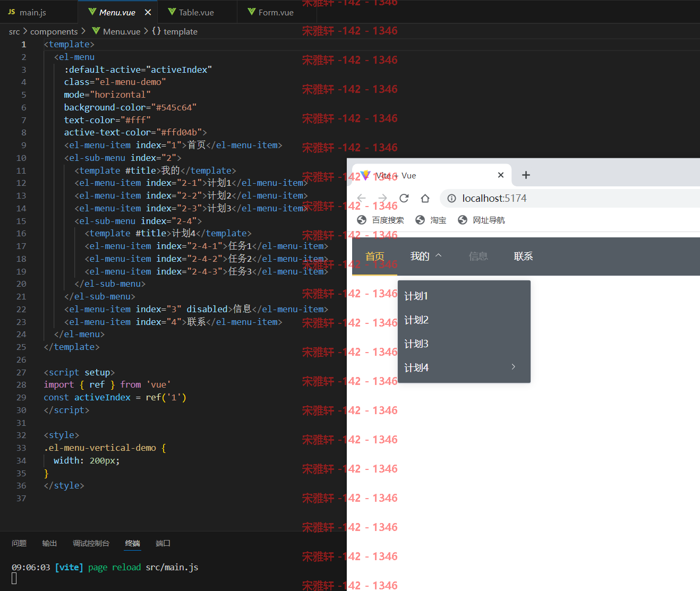Click the src breadcrumb segment
Image resolution: width=700 pixels, height=591 pixels.
click(14, 32)
